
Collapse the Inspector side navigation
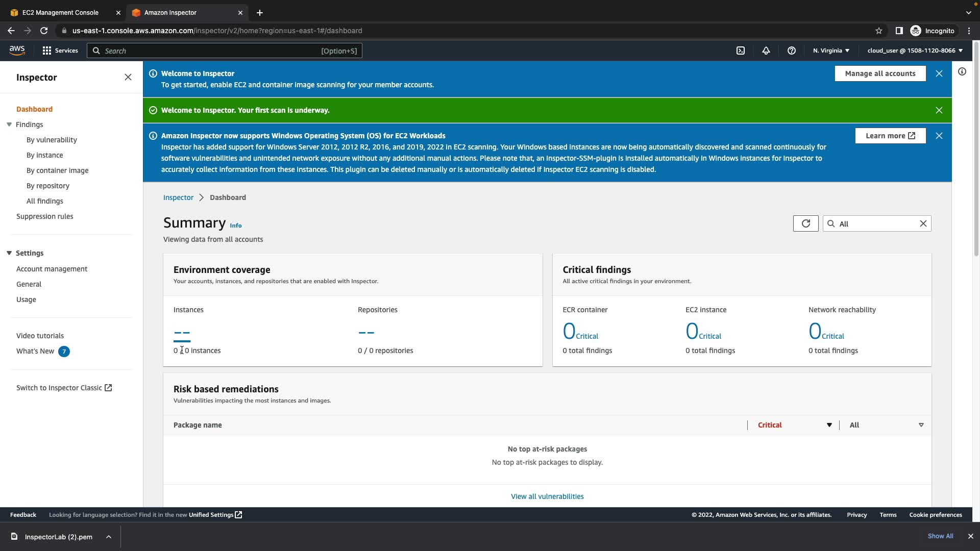[128, 77]
